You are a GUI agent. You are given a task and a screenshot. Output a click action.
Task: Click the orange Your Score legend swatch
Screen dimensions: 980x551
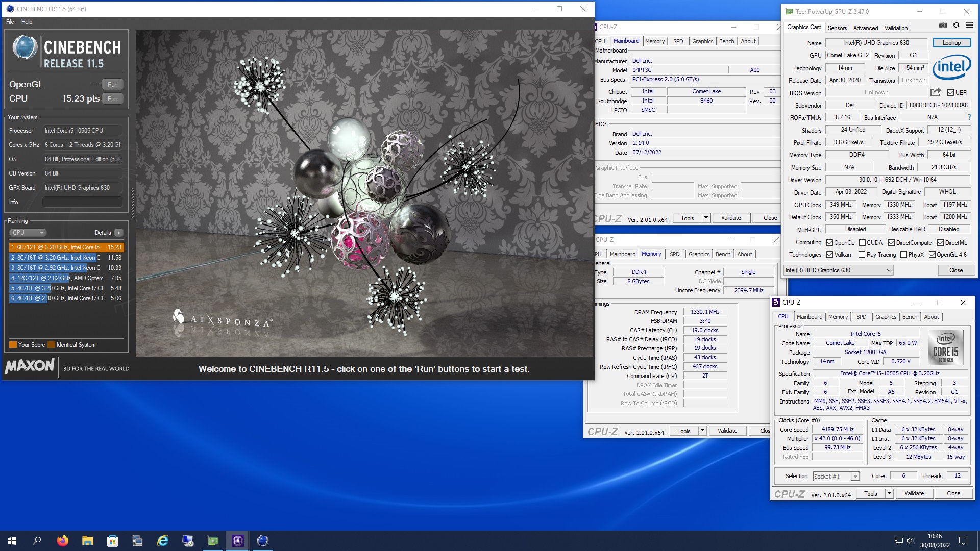(13, 345)
